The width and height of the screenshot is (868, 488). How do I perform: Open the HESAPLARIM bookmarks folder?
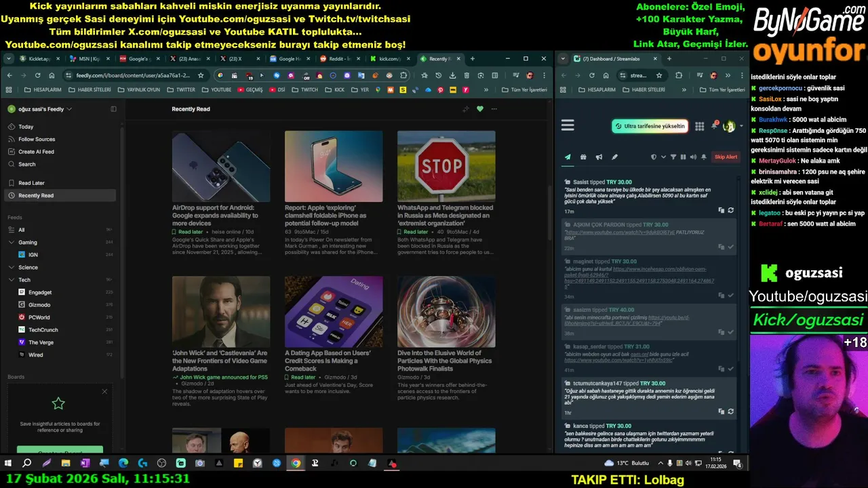(x=42, y=89)
